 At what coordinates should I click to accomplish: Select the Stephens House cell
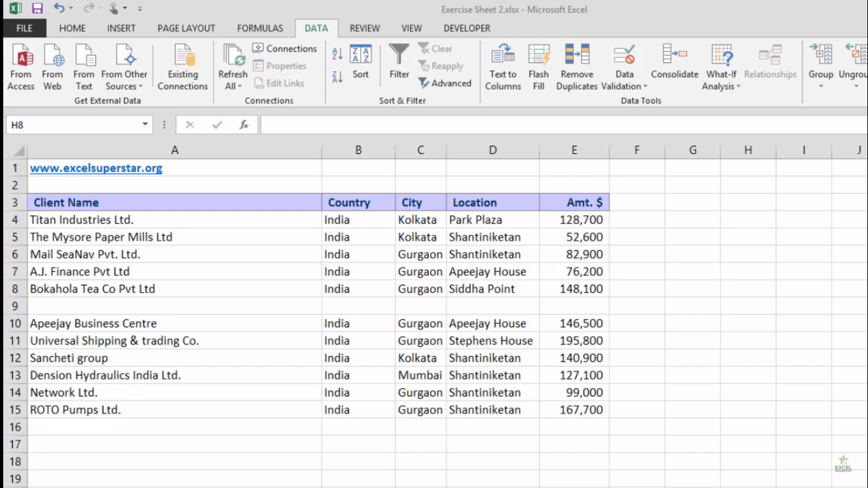click(x=493, y=341)
